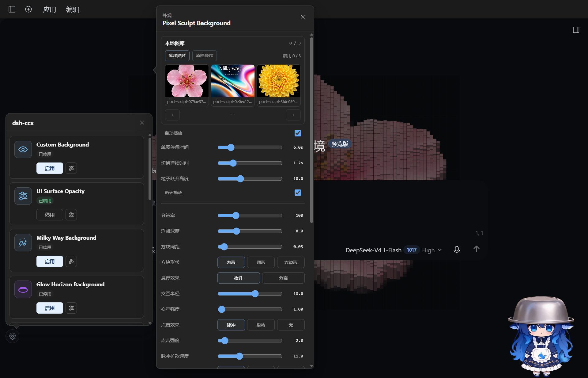Expand the High reasoning dropdown
588x378 pixels.
pyautogui.click(x=432, y=250)
